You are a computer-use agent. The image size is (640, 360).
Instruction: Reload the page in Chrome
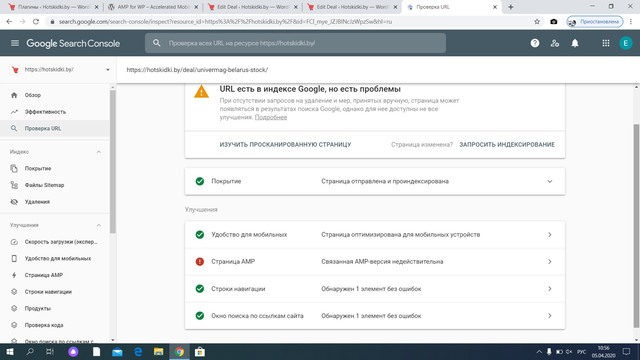[x=36, y=22]
